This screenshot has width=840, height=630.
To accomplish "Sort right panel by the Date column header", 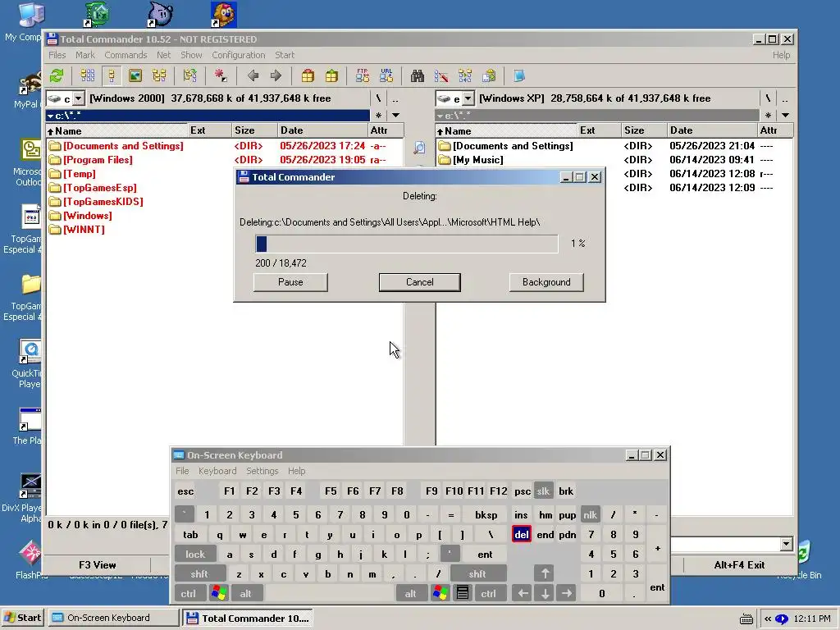I will coord(711,130).
